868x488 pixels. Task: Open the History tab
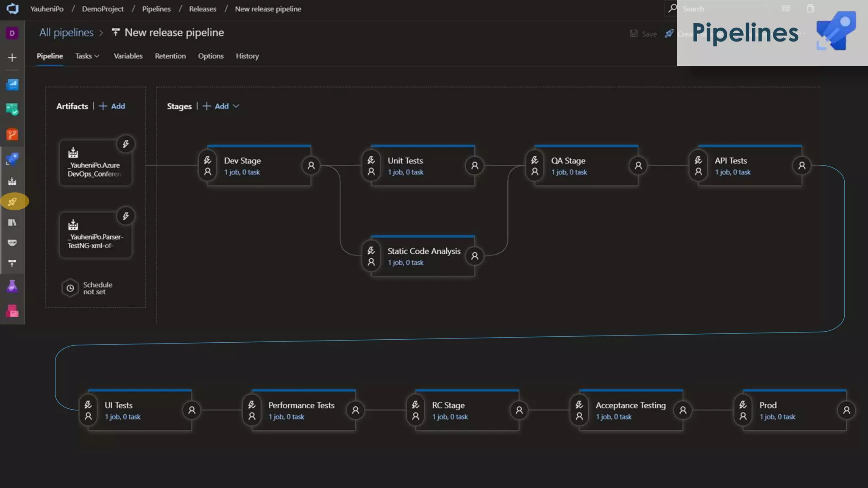pyautogui.click(x=247, y=56)
